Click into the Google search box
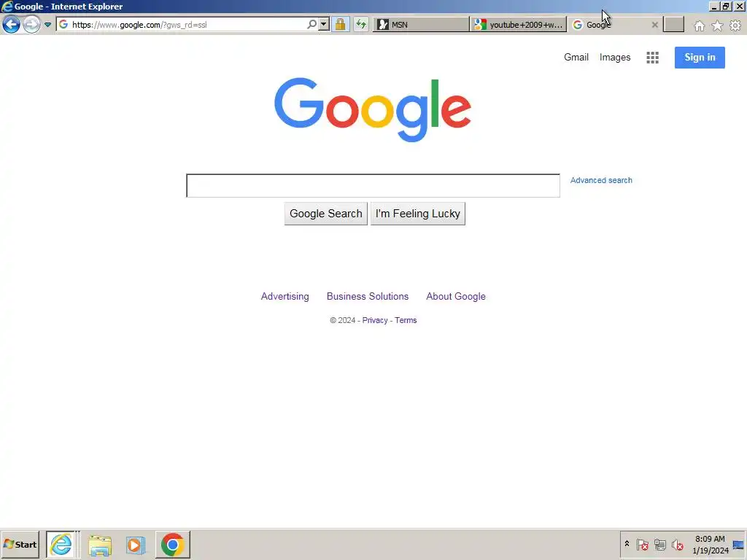This screenshot has height=560, width=747. coord(373,186)
